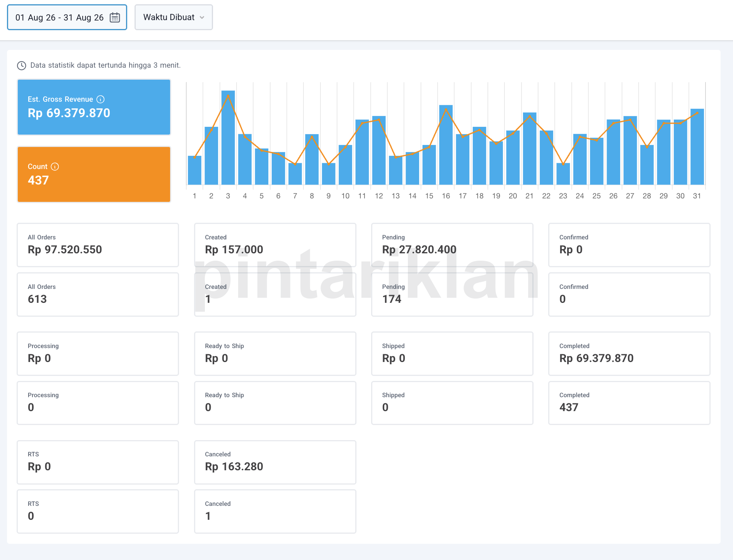Image resolution: width=733 pixels, height=560 pixels.
Task: Open the Confirmed 0 count card
Action: 629,294
